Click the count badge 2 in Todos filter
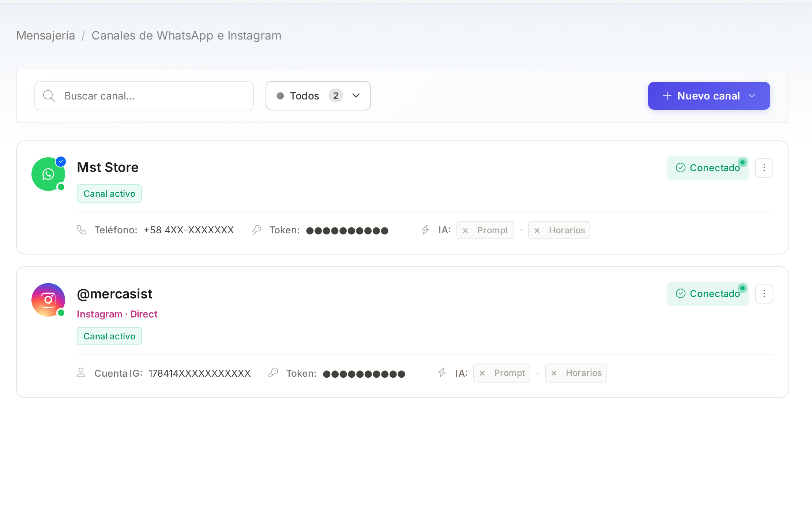Screen dimensions: 812x512 (336, 96)
